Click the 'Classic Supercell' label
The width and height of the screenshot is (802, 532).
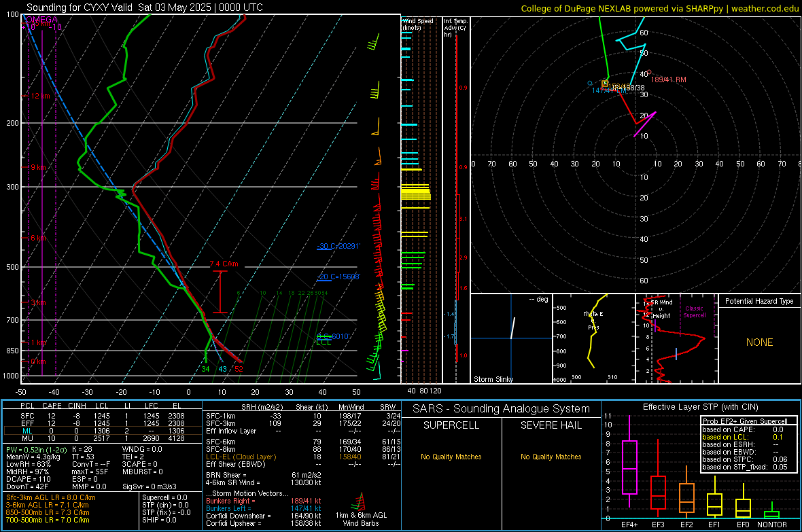pos(694,312)
